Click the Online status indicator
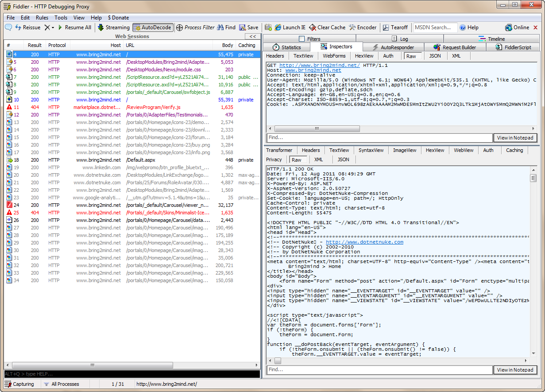Viewport: 545px width, 392px height. 517,27
